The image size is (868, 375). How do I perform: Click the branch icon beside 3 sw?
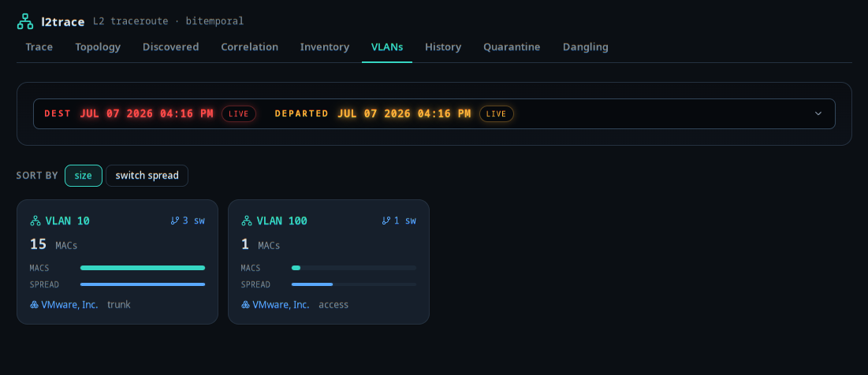click(x=175, y=221)
